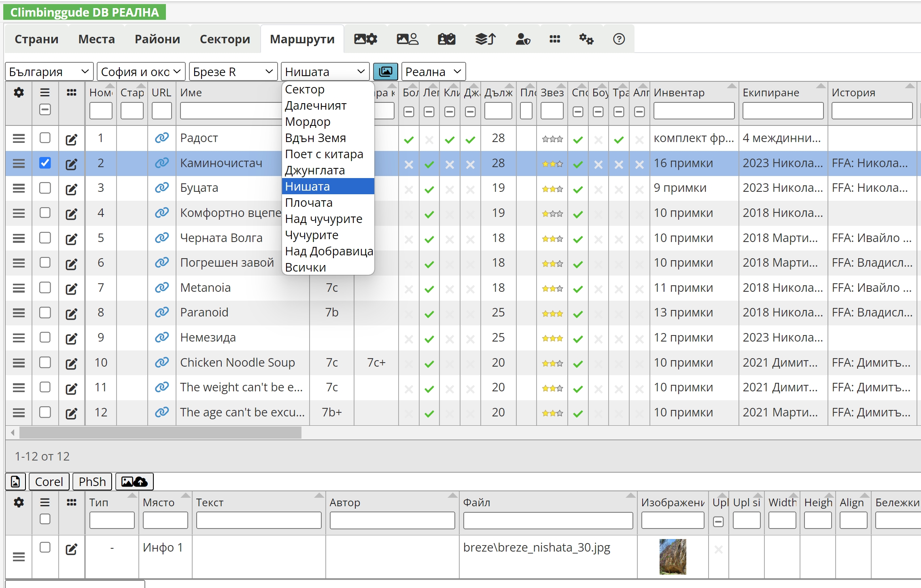Uncheck the Каминочистач row checkbox
This screenshot has height=588, width=921.
pos(45,163)
